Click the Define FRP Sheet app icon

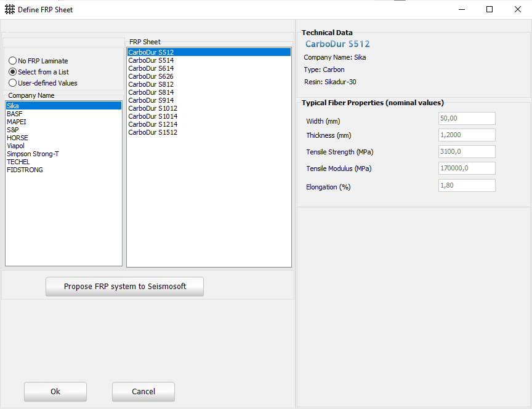coord(10,9)
